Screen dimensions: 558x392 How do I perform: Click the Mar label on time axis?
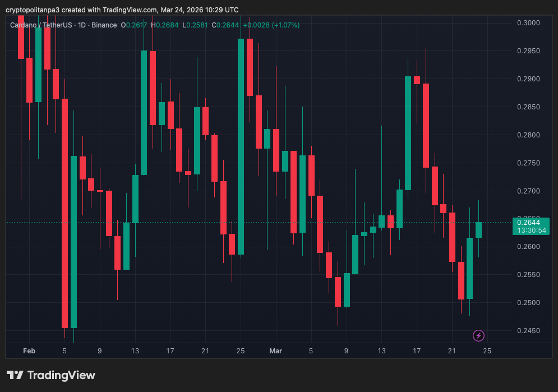coord(276,351)
